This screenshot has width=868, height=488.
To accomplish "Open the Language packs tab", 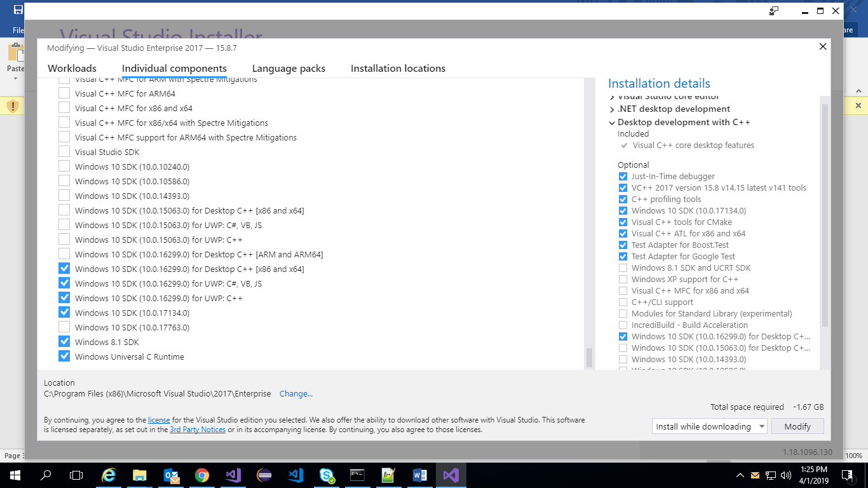I will [x=288, y=69].
